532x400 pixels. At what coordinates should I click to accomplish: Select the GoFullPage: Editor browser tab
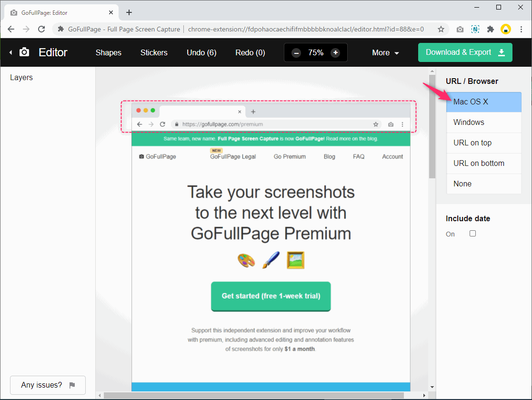tap(61, 12)
